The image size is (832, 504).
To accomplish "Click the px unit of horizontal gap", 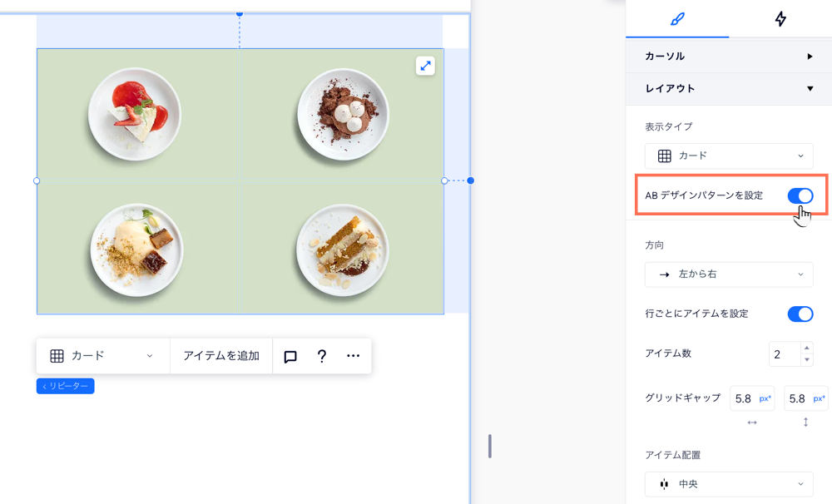I will (765, 398).
